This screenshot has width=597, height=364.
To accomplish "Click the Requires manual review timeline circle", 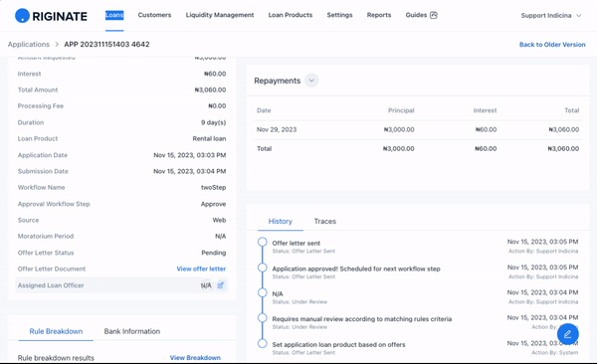I will click(x=263, y=318).
